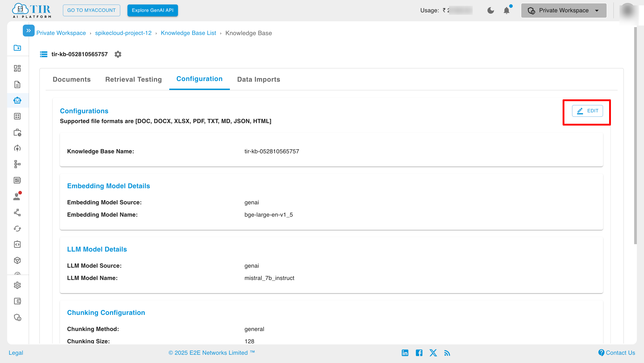Toggle dark mode with the moon icon
Viewport: 644px width, 363px height.
(x=491, y=10)
